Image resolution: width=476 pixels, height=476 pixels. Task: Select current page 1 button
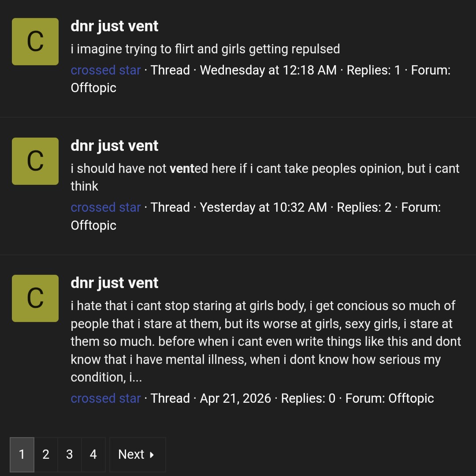click(x=22, y=454)
